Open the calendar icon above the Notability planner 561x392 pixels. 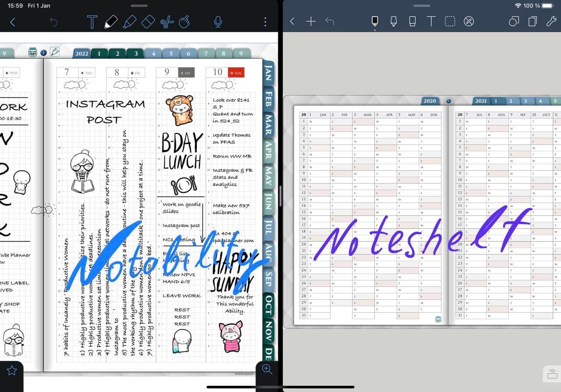[x=32, y=52]
